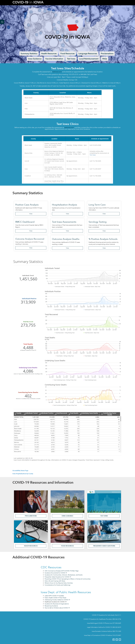The width and height of the screenshot is (135, 644).
Task: Open the Facebook icon in footer
Action: tap(114, 639)
